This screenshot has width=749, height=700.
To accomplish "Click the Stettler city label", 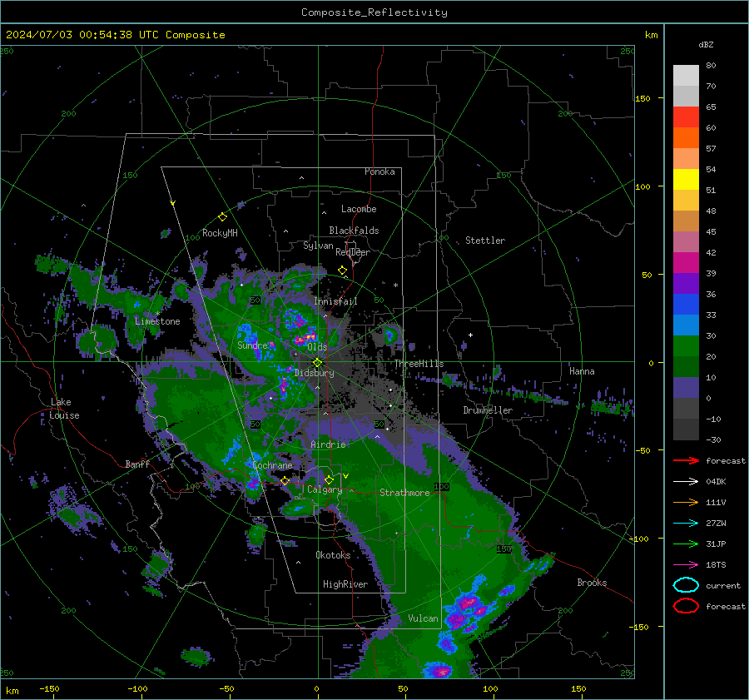I will [x=485, y=241].
